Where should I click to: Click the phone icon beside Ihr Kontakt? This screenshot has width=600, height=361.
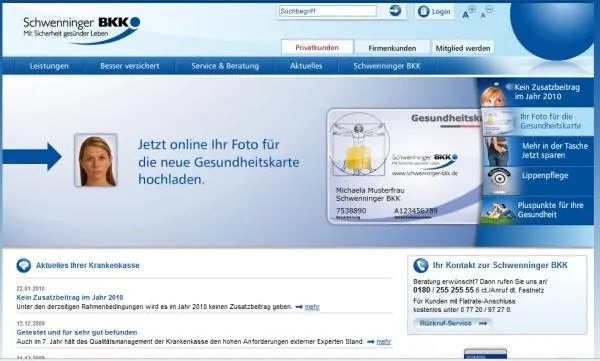421,265
